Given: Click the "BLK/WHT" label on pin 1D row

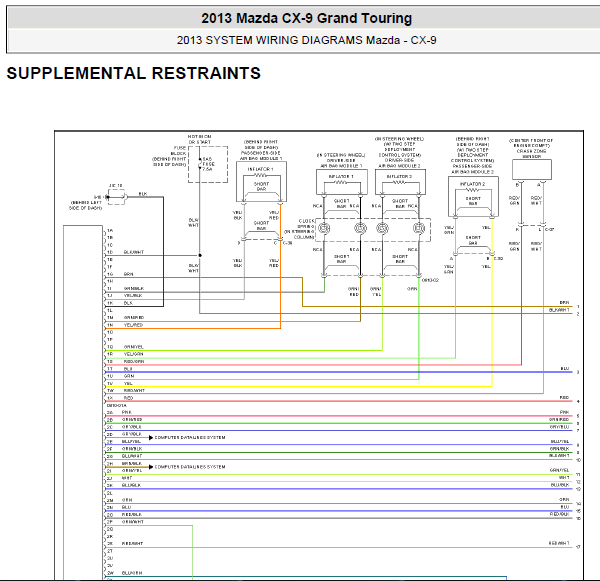Looking at the screenshot, I should coord(134,252).
